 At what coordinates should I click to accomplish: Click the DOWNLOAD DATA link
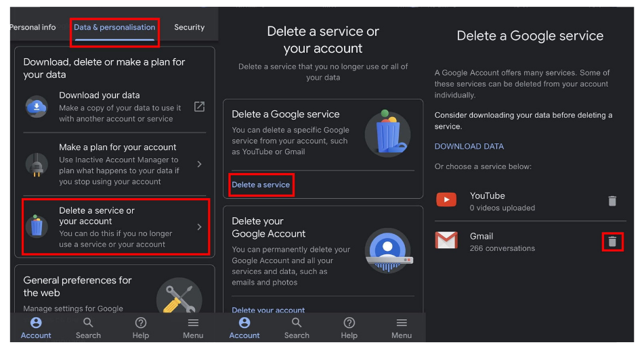(469, 146)
